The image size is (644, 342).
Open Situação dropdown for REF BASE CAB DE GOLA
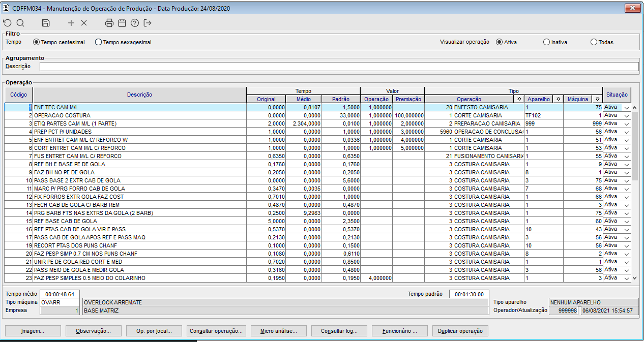[626, 222]
